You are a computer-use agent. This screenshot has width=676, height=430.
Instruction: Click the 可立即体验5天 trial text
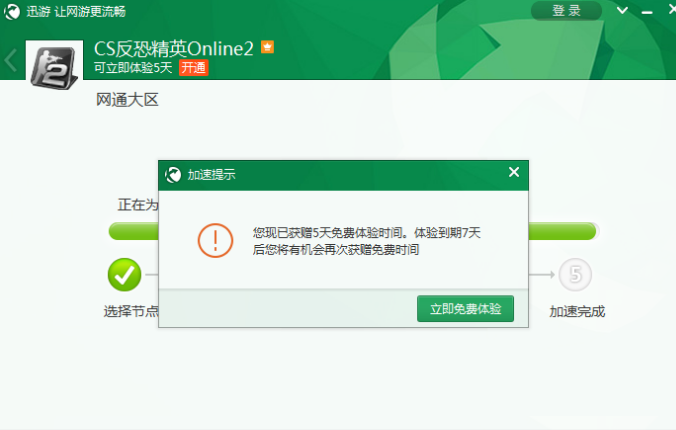tap(133, 68)
